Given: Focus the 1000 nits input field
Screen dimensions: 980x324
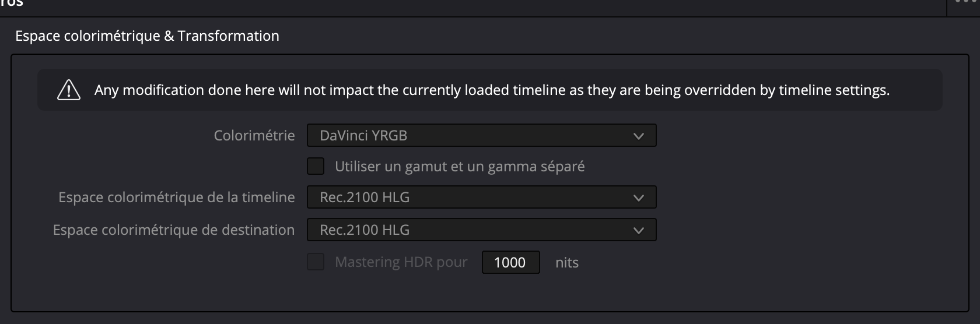Looking at the screenshot, I should tap(510, 262).
